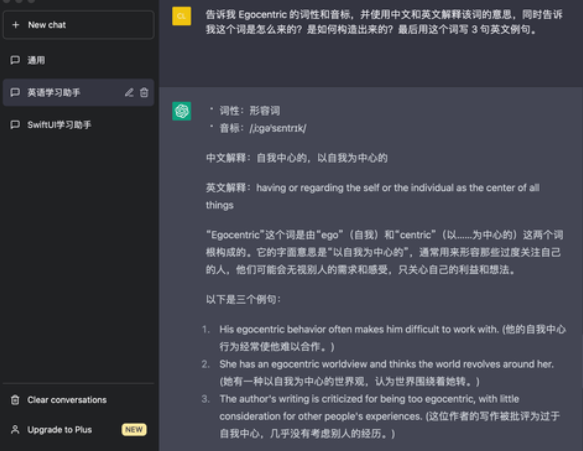Click the line 词性：形容词
The image size is (583, 451).
click(x=249, y=110)
